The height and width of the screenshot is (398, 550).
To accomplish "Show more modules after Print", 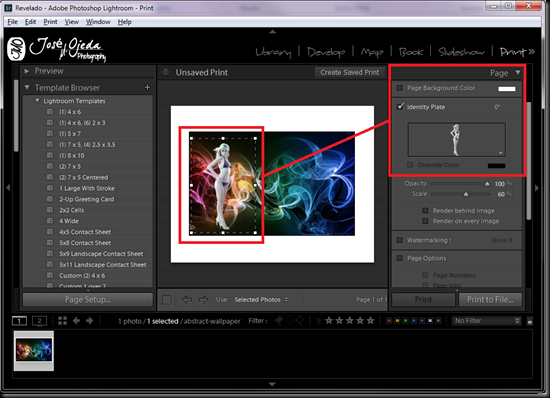I will [531, 52].
